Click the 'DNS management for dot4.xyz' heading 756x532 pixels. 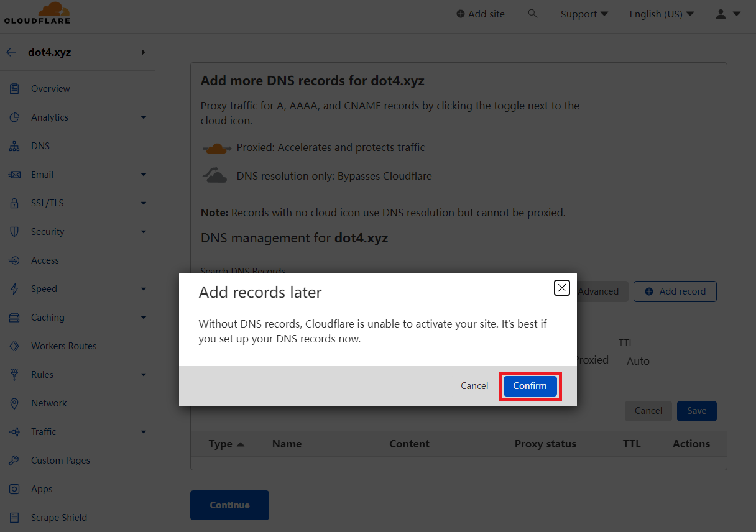(x=294, y=238)
